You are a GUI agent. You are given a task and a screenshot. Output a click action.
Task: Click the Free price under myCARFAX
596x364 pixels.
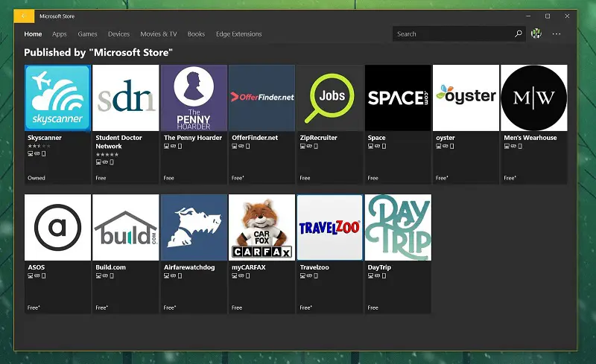point(237,307)
